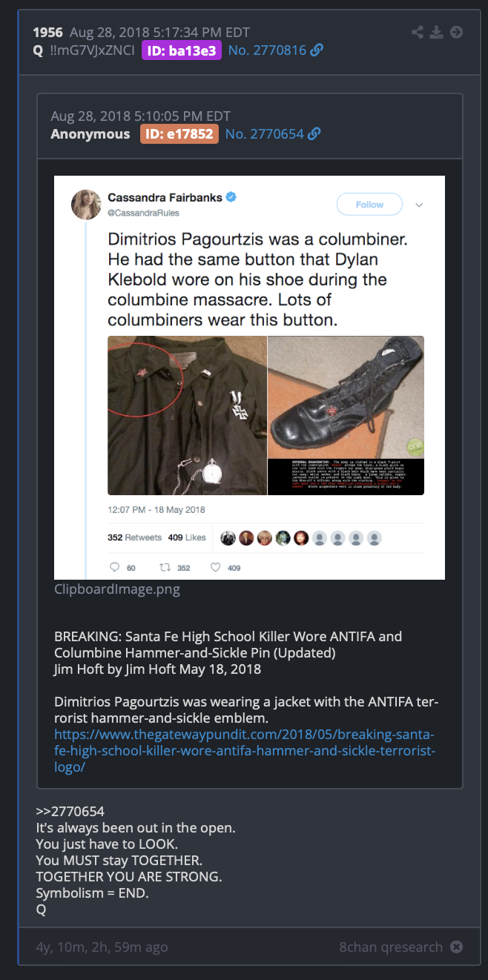This screenshot has height=980, width=488.
Task: Like the tweet via the heart icon
Action: tap(216, 568)
